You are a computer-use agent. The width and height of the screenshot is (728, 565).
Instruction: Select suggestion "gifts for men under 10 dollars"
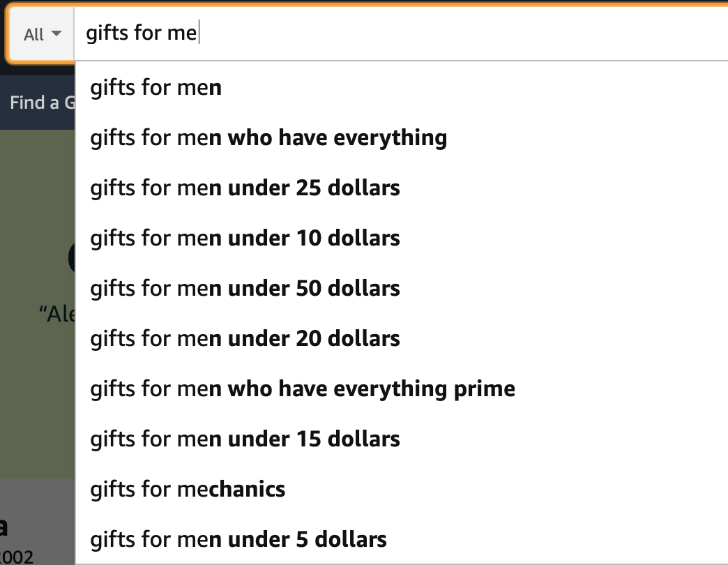point(245,239)
